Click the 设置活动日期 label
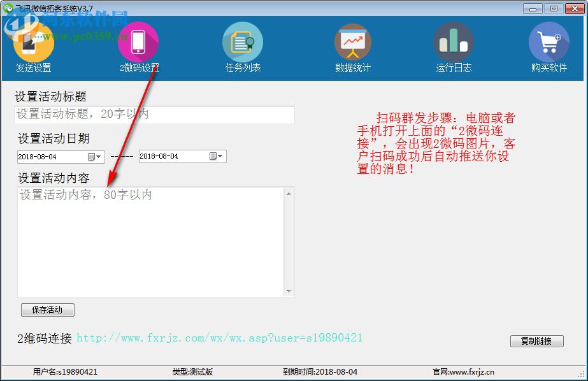588x381 pixels. coord(54,139)
